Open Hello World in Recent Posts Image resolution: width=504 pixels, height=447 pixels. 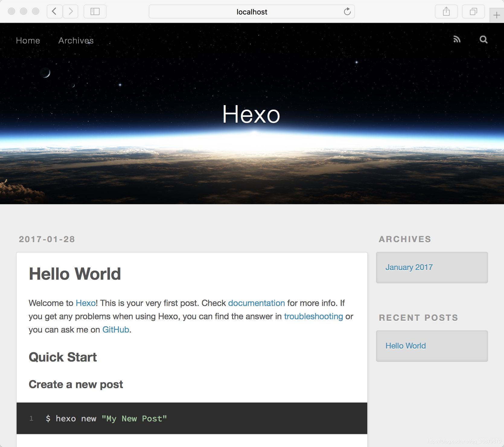(x=406, y=346)
